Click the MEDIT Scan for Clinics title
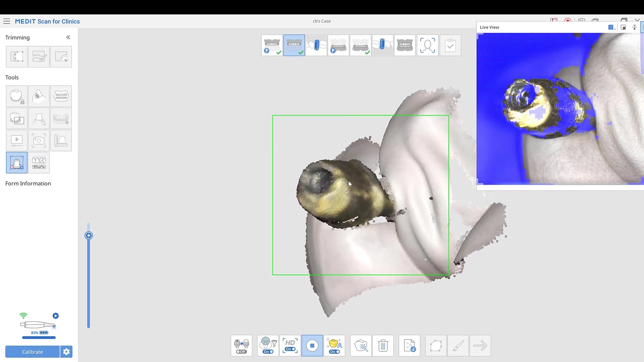644x362 pixels. pos(47,21)
